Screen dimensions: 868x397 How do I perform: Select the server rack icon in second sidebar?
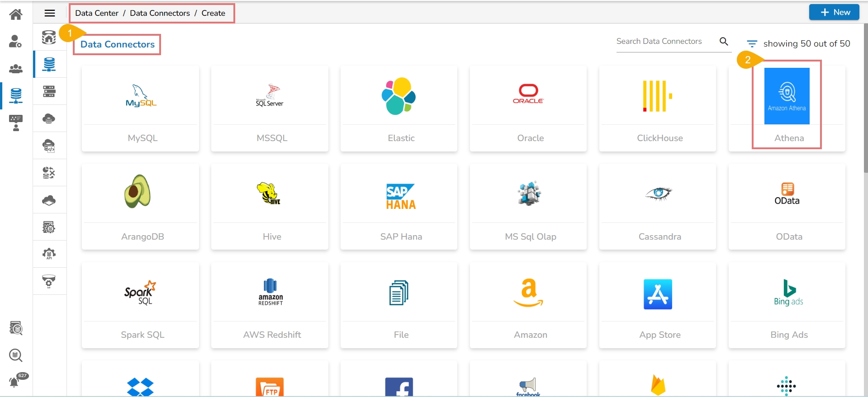pyautogui.click(x=49, y=91)
